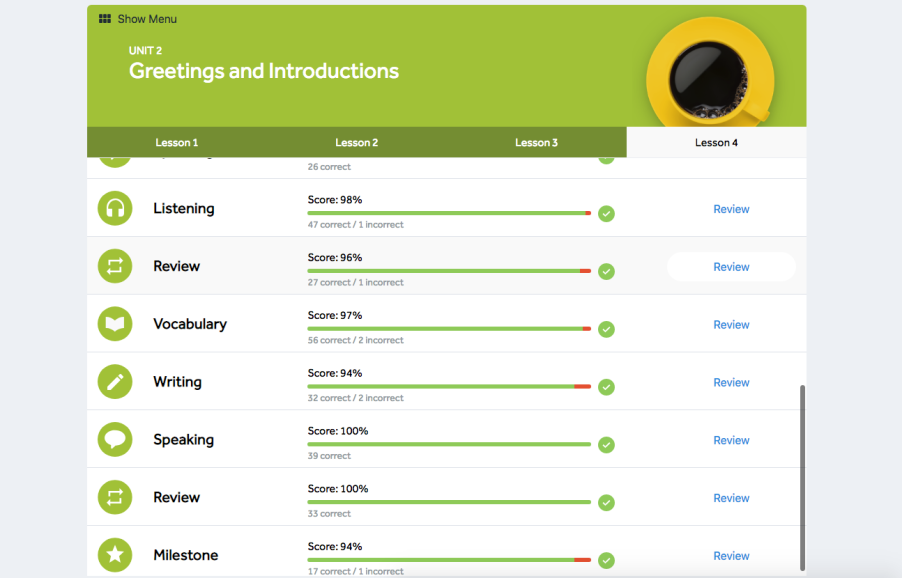Click the 'Score: 96%' text

pyautogui.click(x=335, y=258)
